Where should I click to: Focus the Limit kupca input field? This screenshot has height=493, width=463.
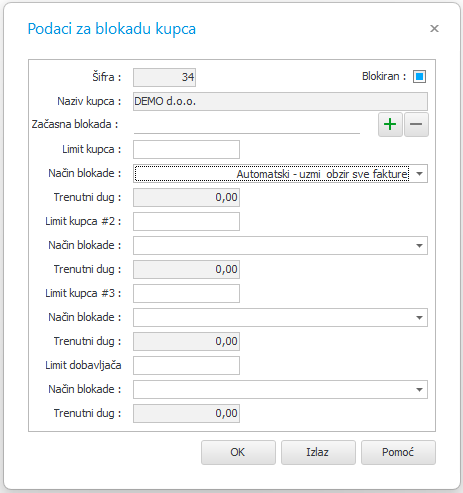[186, 149]
